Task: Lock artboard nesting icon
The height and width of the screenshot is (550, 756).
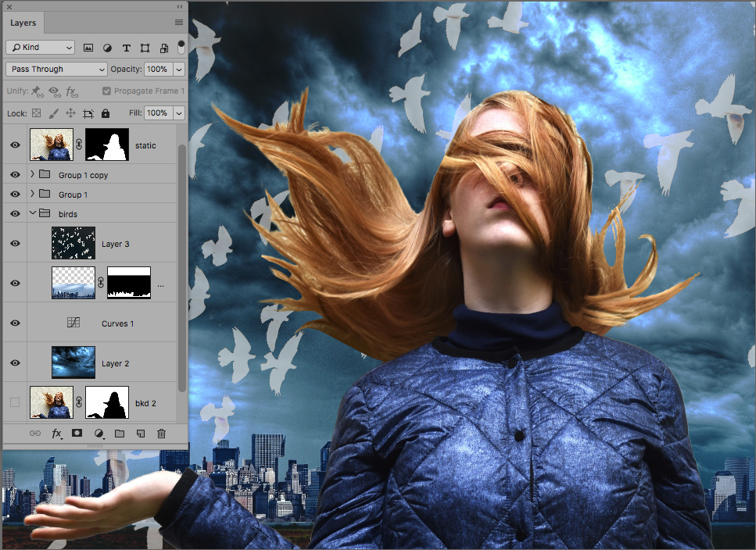Action: pyautogui.click(x=88, y=113)
